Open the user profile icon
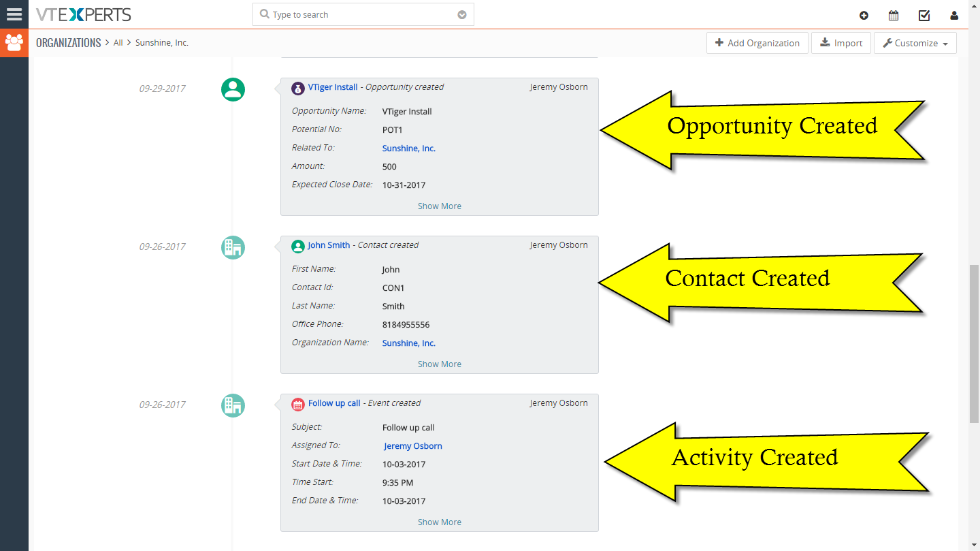Viewport: 980px width, 551px height. (x=954, y=15)
